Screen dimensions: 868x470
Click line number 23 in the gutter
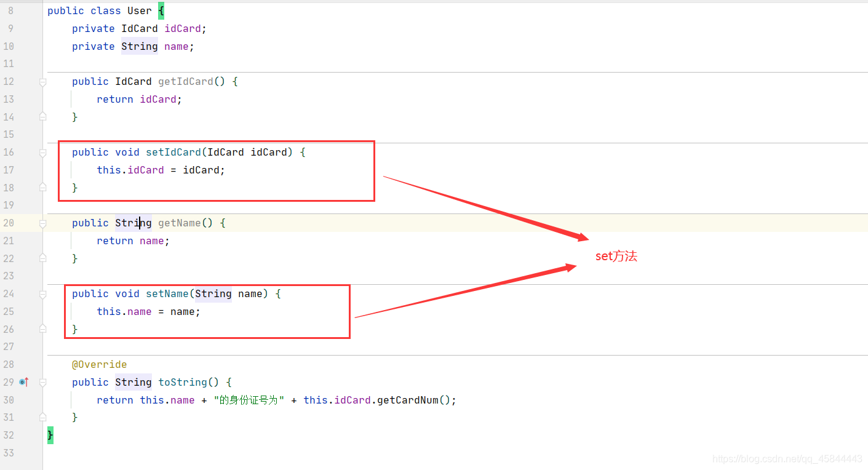(8, 276)
